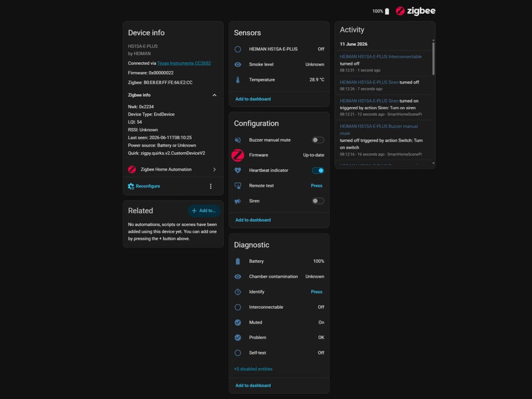The image size is (532, 399).
Task: Click the Chamber contamination eye icon
Action: (238, 276)
